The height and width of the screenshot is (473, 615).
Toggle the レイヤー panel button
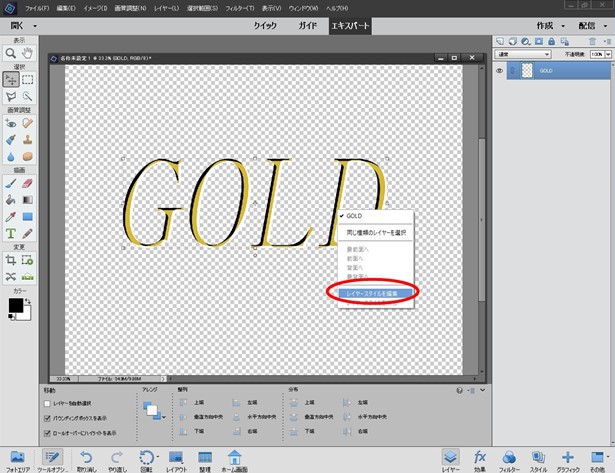(x=450, y=461)
